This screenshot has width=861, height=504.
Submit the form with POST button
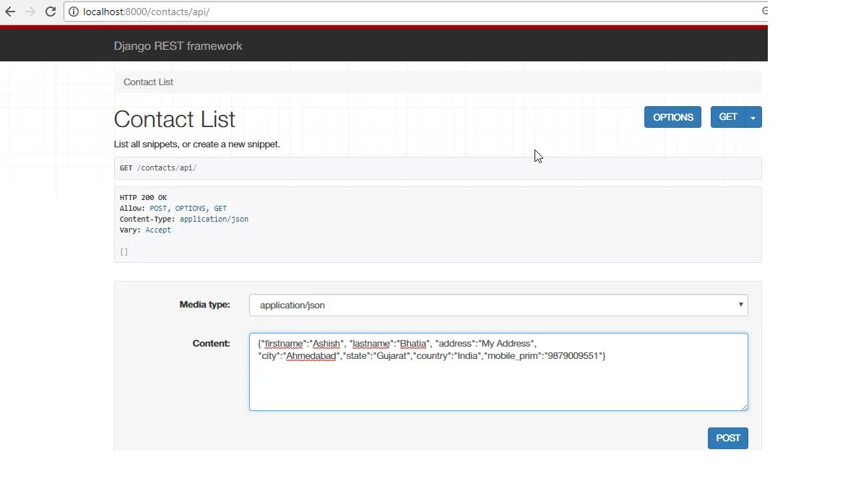point(728,438)
